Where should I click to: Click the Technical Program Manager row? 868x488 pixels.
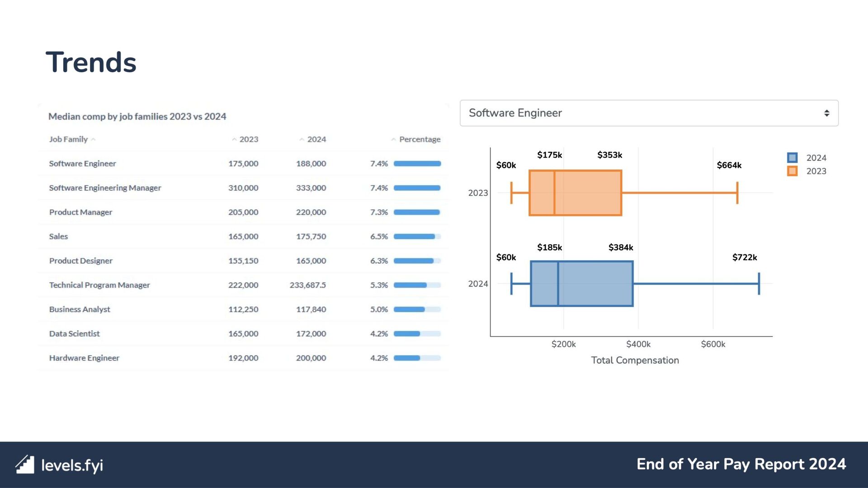pyautogui.click(x=99, y=285)
